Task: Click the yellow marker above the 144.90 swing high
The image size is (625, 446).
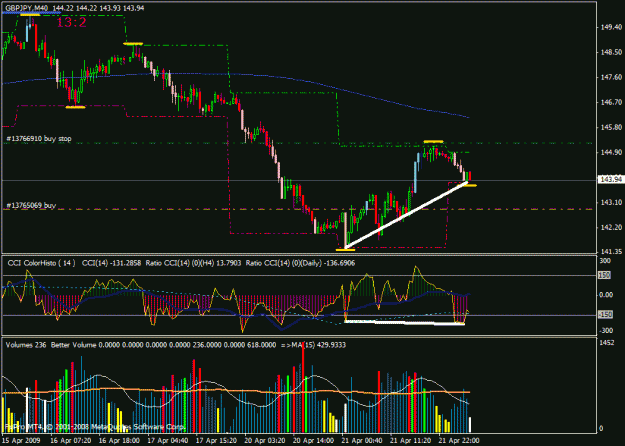Action: [x=433, y=141]
